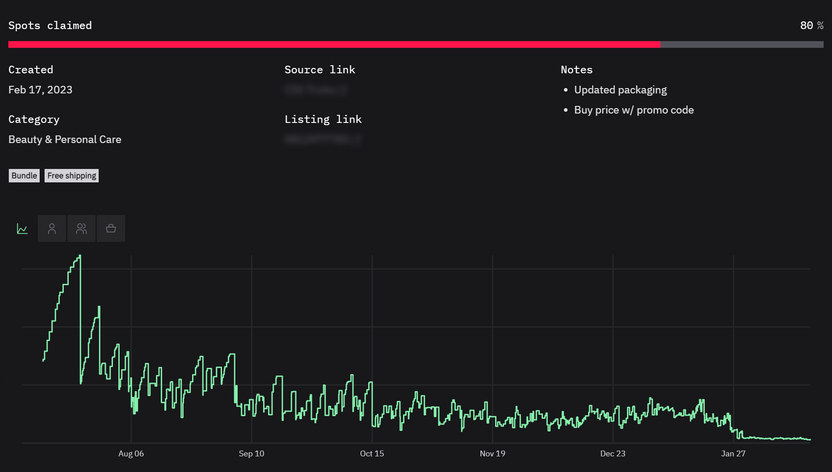
Task: Click the Oct 15 axis label
Action: [372, 453]
